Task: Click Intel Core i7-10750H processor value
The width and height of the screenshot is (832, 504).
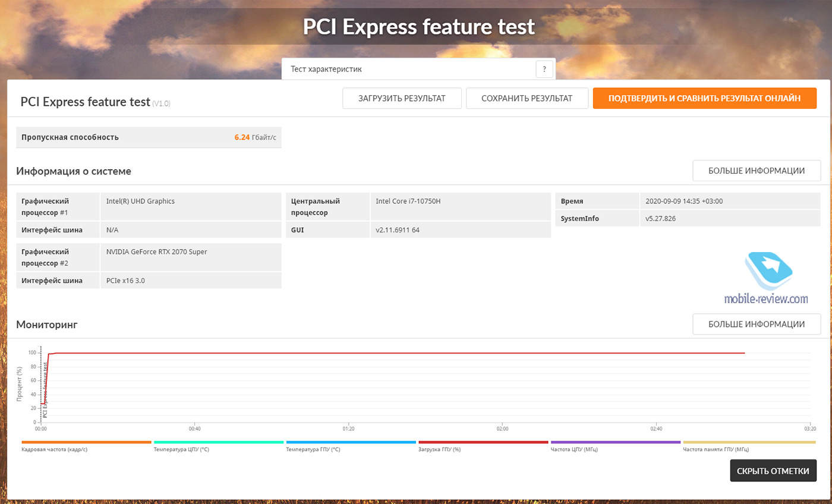Action: [408, 201]
